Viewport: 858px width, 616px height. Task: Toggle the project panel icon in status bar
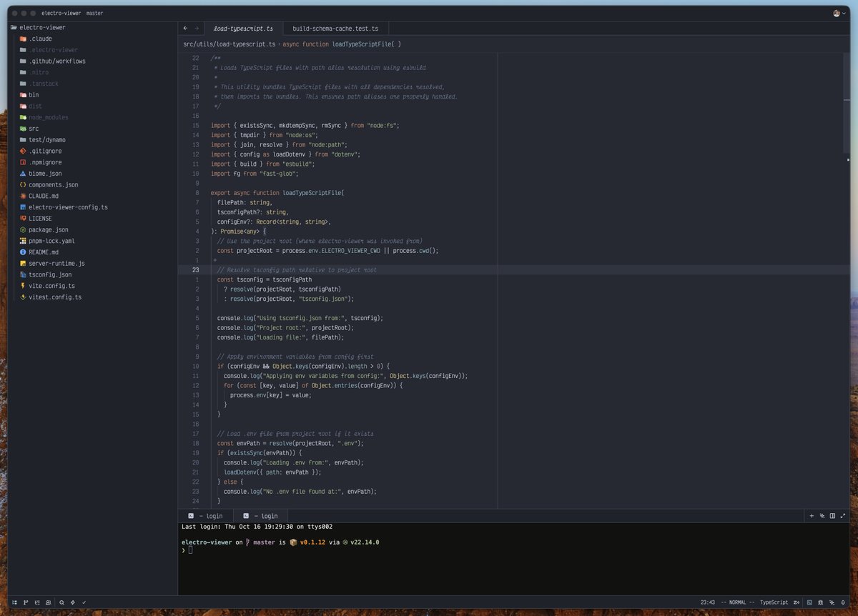[14, 602]
